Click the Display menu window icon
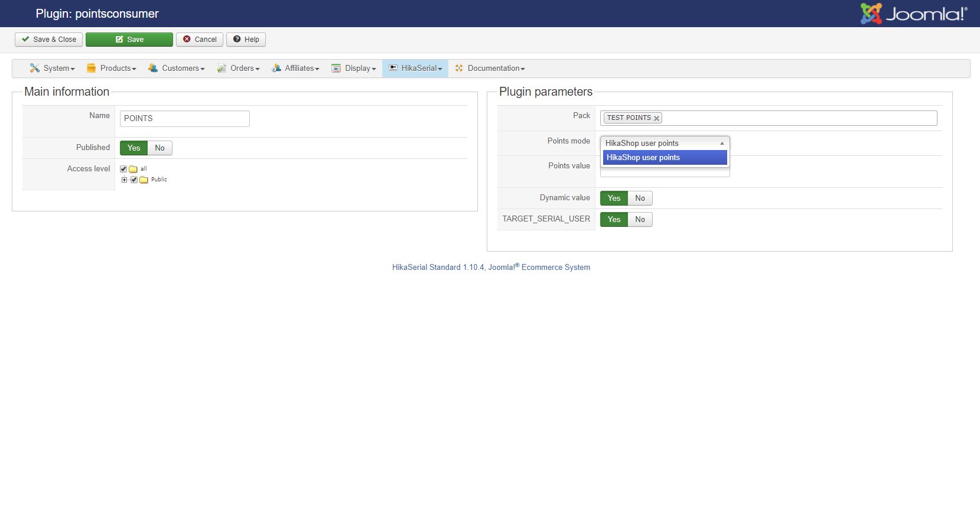 tap(336, 69)
